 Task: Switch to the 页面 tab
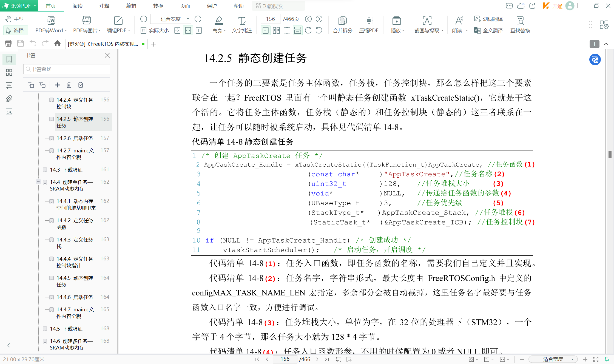pyautogui.click(x=185, y=6)
